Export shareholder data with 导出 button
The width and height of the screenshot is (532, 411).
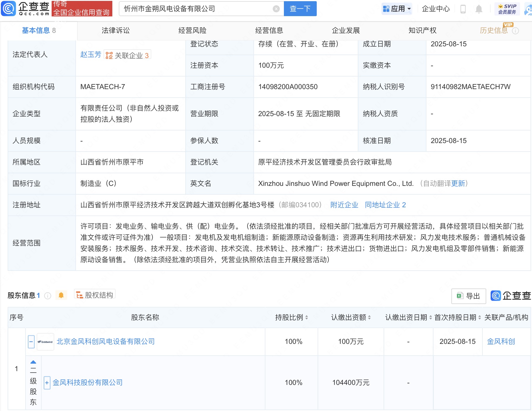point(469,296)
